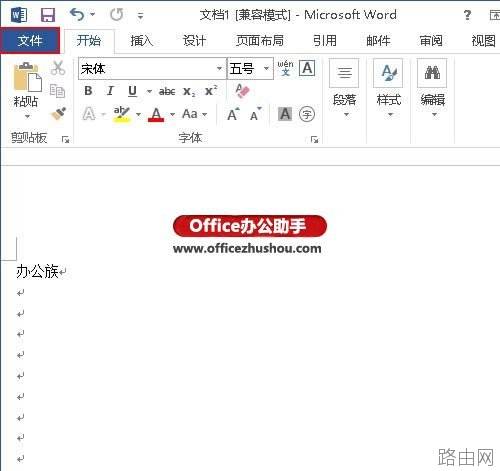Open the 剪贴板 clipboard pane launcher

click(x=66, y=140)
